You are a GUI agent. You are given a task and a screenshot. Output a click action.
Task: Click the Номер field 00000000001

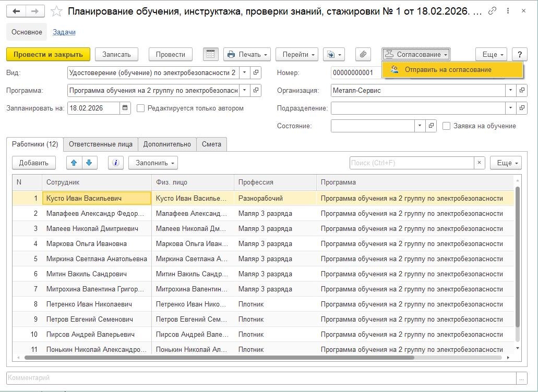click(356, 72)
